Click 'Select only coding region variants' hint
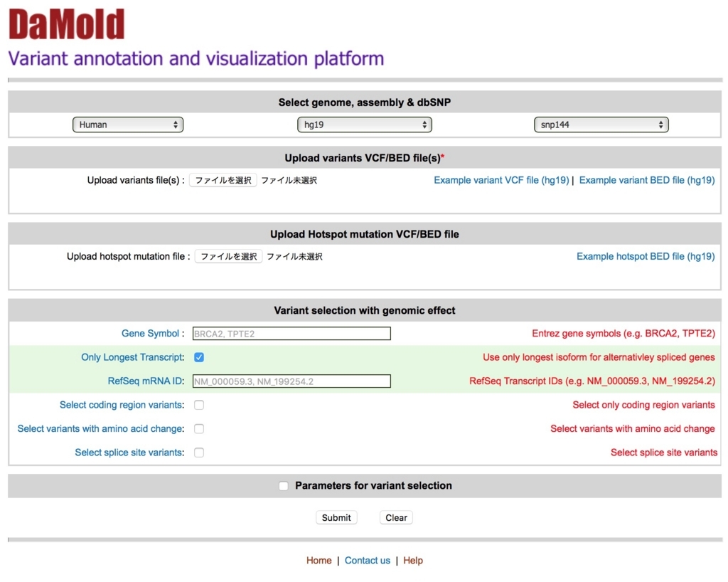Image resolution: width=728 pixels, height=582 pixels. click(643, 405)
